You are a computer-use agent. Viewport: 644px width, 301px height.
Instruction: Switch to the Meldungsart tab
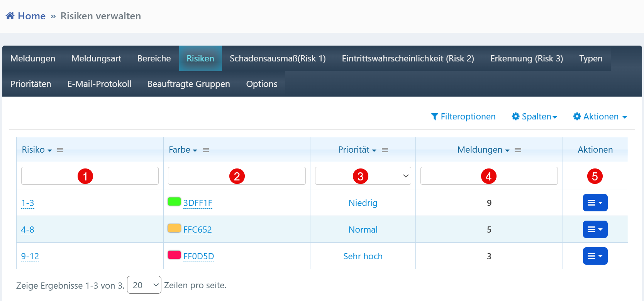(96, 58)
